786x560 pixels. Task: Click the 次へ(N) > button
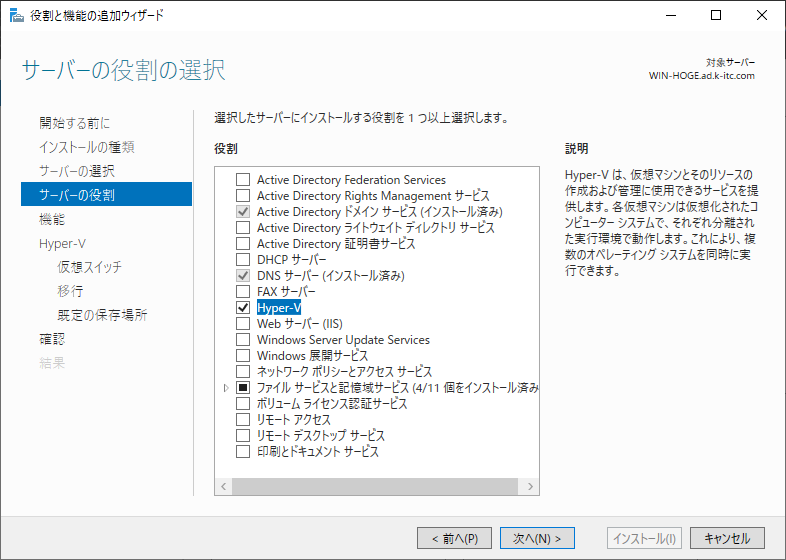(x=537, y=538)
